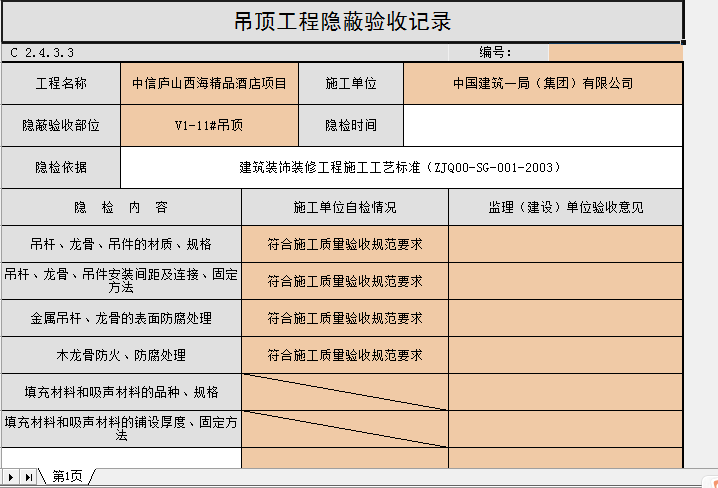Select self-check result for 金属吊杆 anti-corrosion row

tap(345, 318)
